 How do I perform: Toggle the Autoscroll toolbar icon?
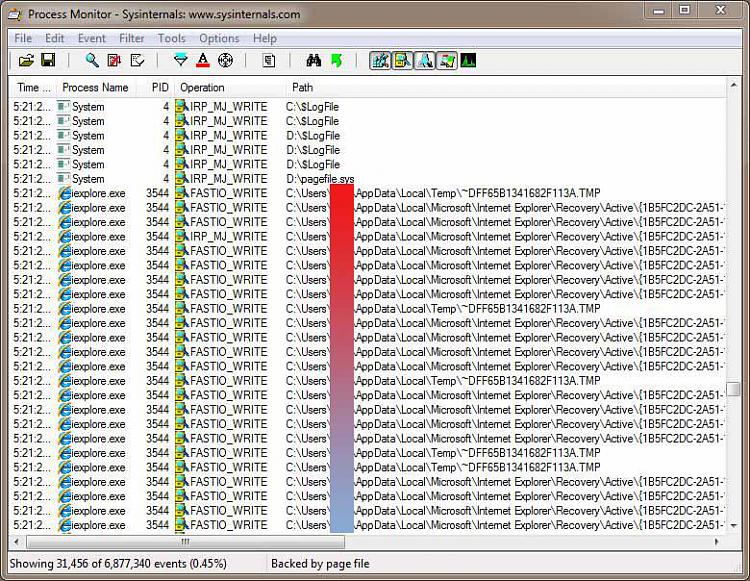point(114,60)
